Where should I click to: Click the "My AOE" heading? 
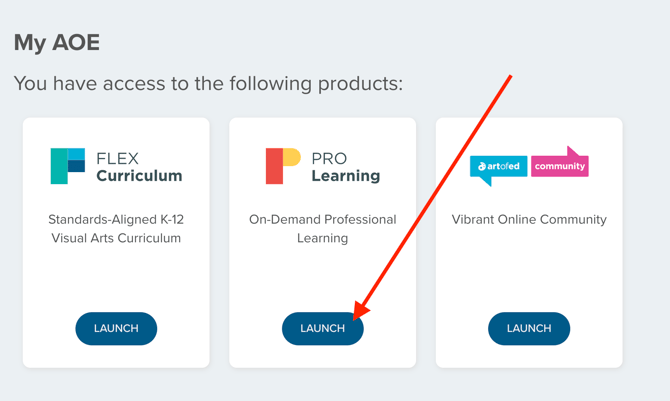pos(57,43)
